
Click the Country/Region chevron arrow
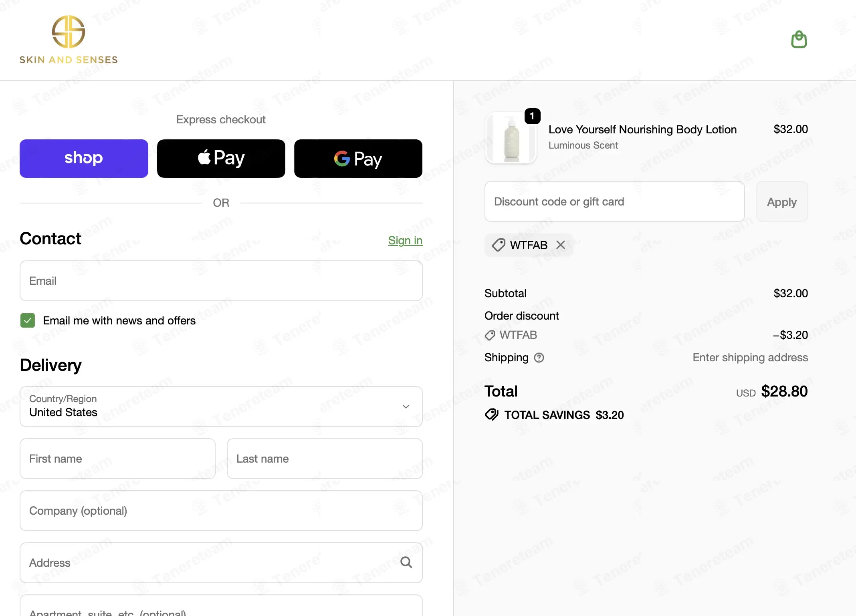(406, 407)
